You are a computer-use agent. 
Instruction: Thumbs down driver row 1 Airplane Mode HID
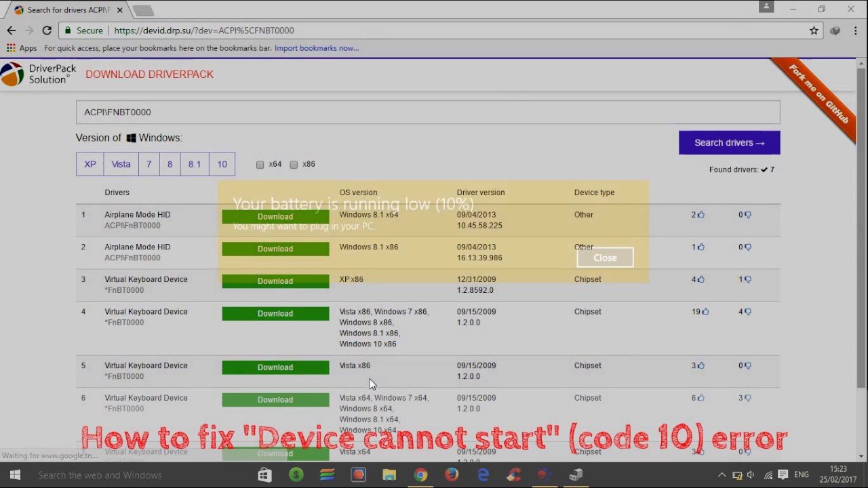point(748,215)
